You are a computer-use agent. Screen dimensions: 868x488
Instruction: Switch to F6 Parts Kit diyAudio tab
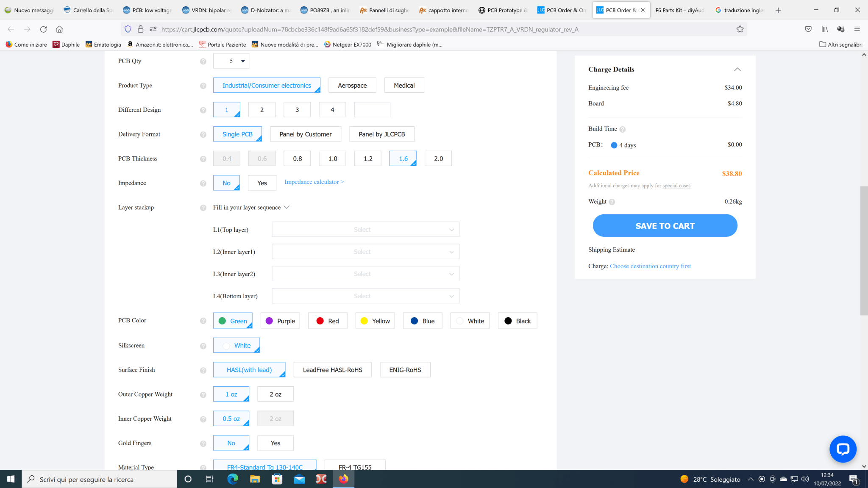[679, 10]
